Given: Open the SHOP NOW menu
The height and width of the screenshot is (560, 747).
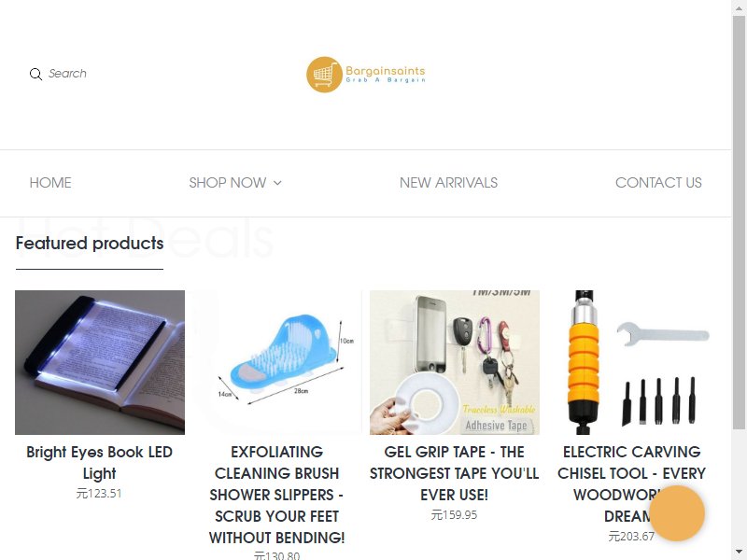Looking at the screenshot, I should [235, 183].
